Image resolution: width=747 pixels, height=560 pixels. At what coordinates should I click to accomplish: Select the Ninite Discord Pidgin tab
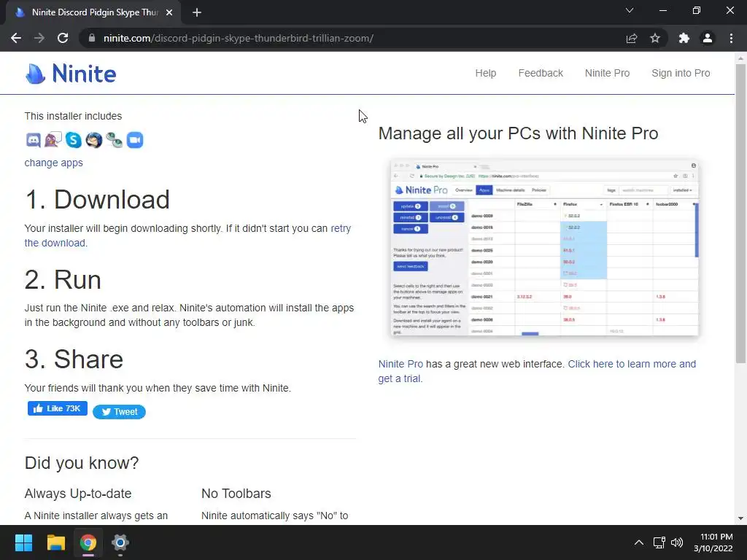click(94, 12)
